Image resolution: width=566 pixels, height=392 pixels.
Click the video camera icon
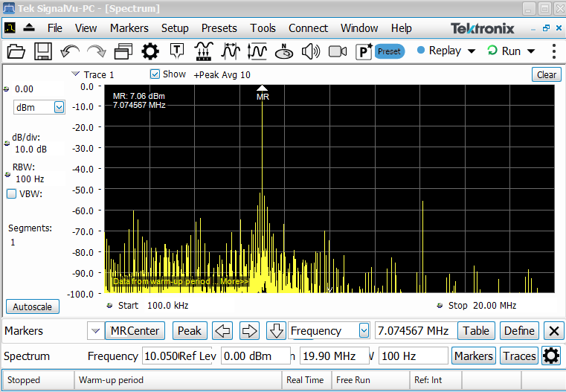338,51
